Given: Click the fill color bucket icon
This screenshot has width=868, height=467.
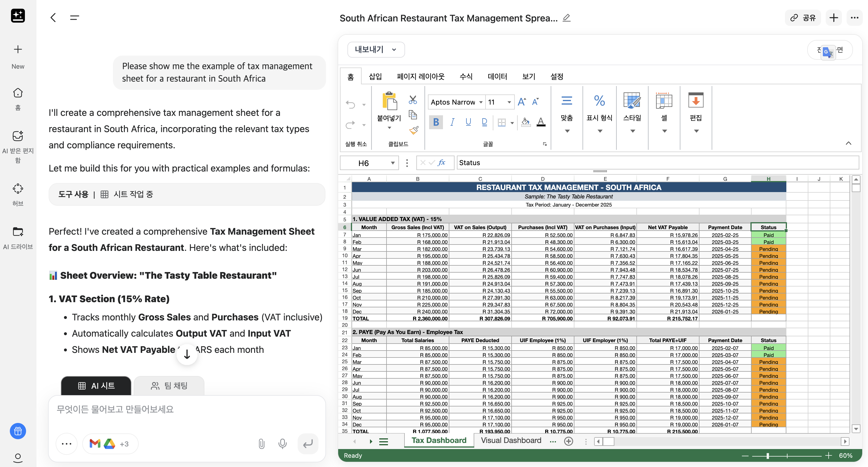Looking at the screenshot, I should point(525,122).
